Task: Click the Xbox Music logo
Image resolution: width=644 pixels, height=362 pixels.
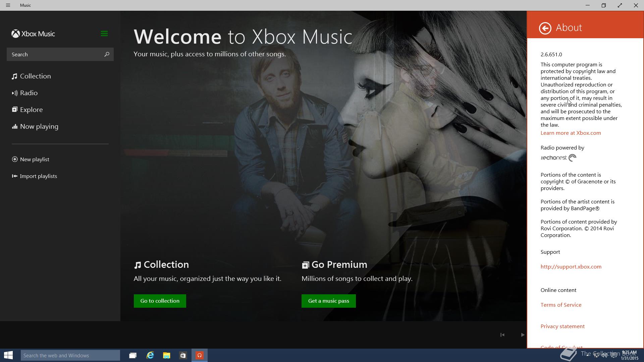Action: pyautogui.click(x=33, y=34)
